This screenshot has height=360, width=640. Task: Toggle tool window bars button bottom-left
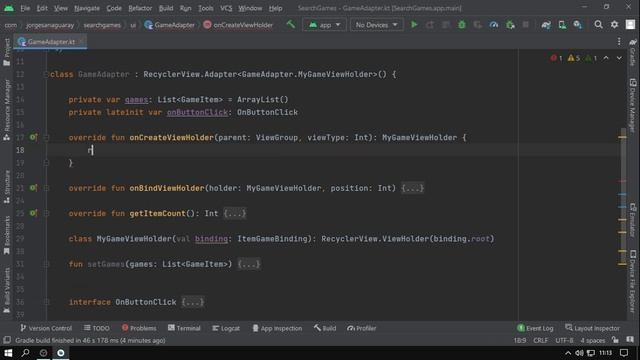click(x=7, y=340)
